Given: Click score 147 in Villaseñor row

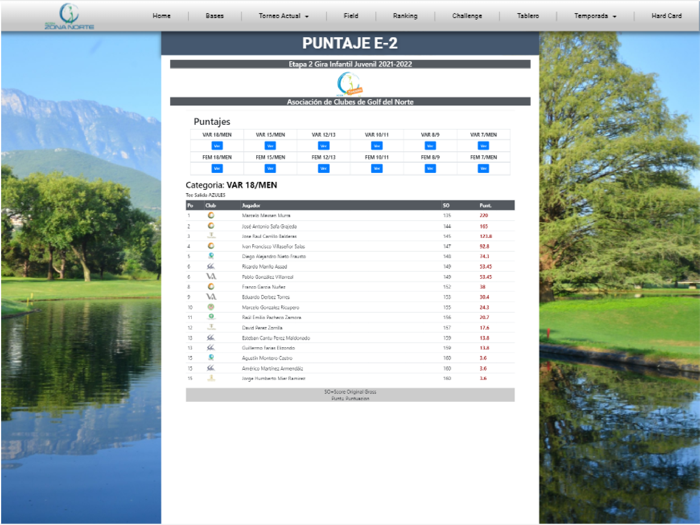Looking at the screenshot, I should [447, 246].
